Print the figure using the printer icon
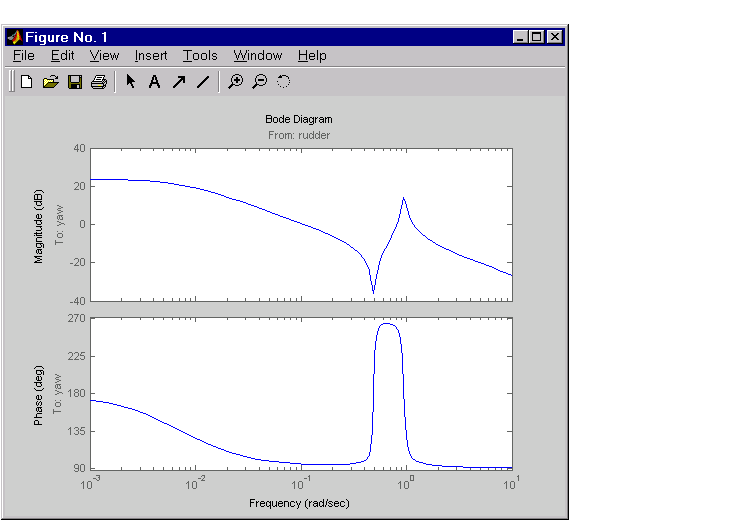 click(x=98, y=82)
